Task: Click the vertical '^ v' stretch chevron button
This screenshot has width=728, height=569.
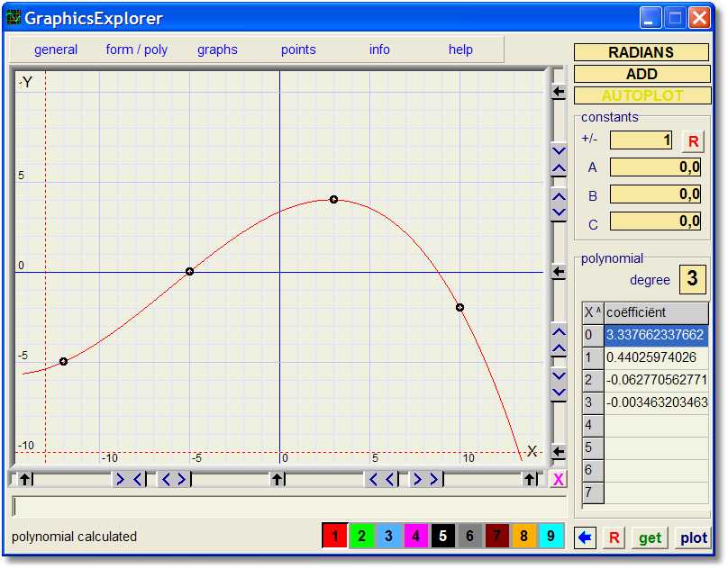Action: (x=559, y=204)
